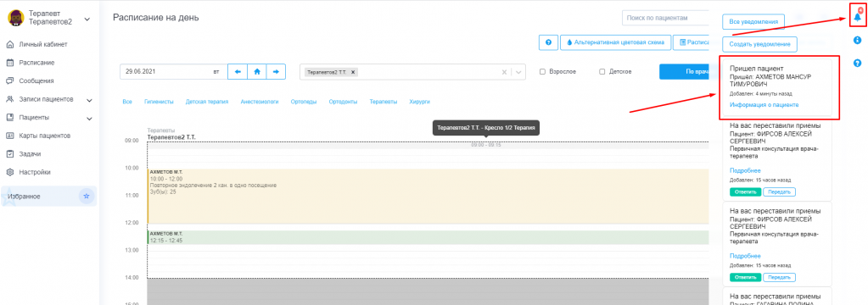This screenshot has height=305, width=868.
Task: Click the Расписание на день heading
Action: pos(156,17)
